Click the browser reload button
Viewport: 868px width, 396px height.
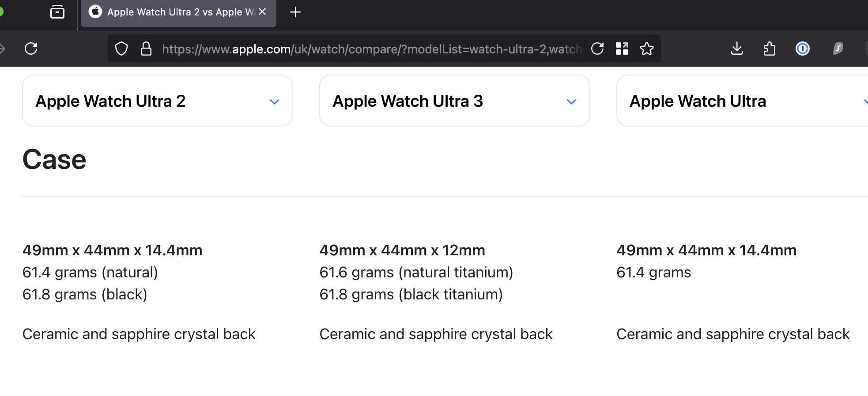(31, 49)
